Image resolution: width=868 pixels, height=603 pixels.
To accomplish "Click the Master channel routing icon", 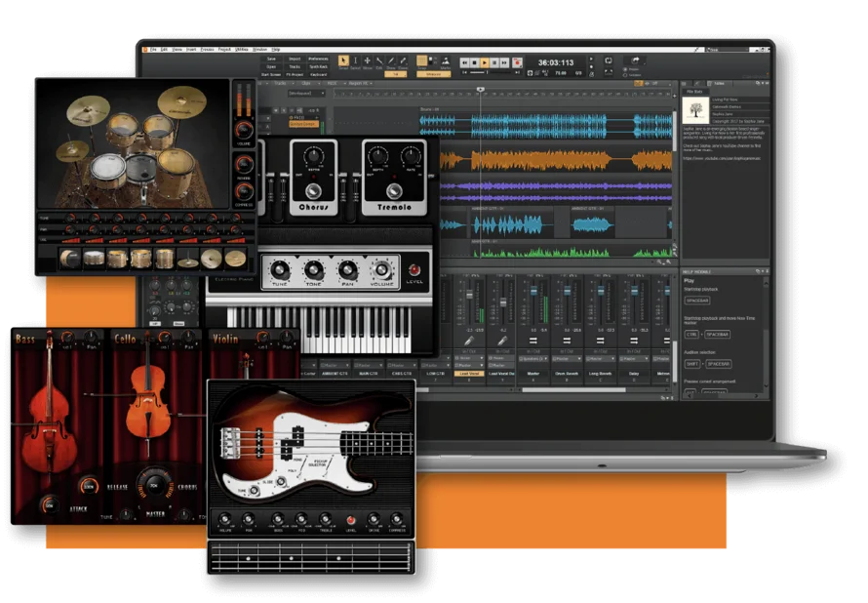I will [533, 342].
